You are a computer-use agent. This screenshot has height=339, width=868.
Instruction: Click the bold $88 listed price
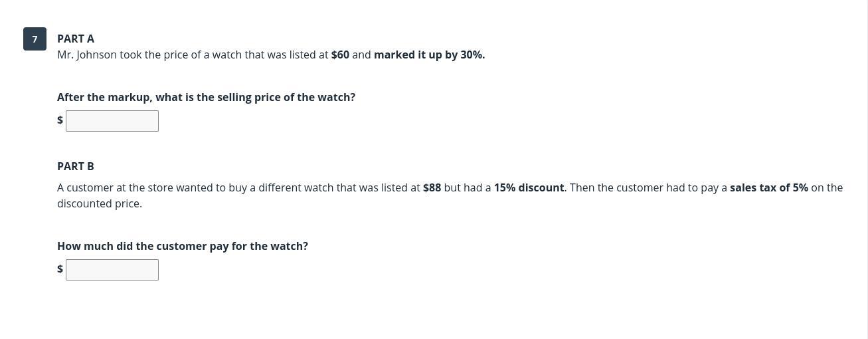(x=432, y=188)
